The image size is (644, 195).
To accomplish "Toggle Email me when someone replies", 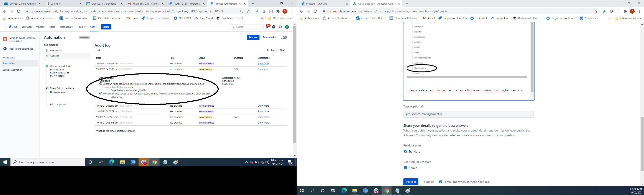I will [x=441, y=182].
